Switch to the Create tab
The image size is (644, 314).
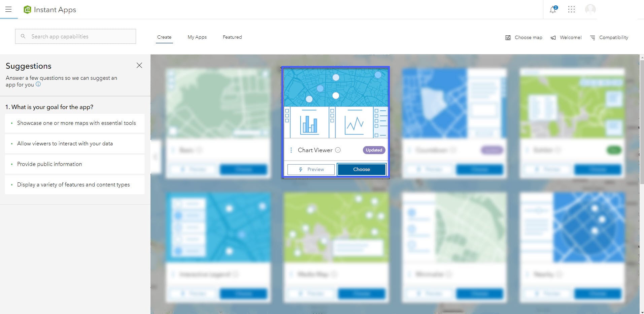(x=164, y=37)
